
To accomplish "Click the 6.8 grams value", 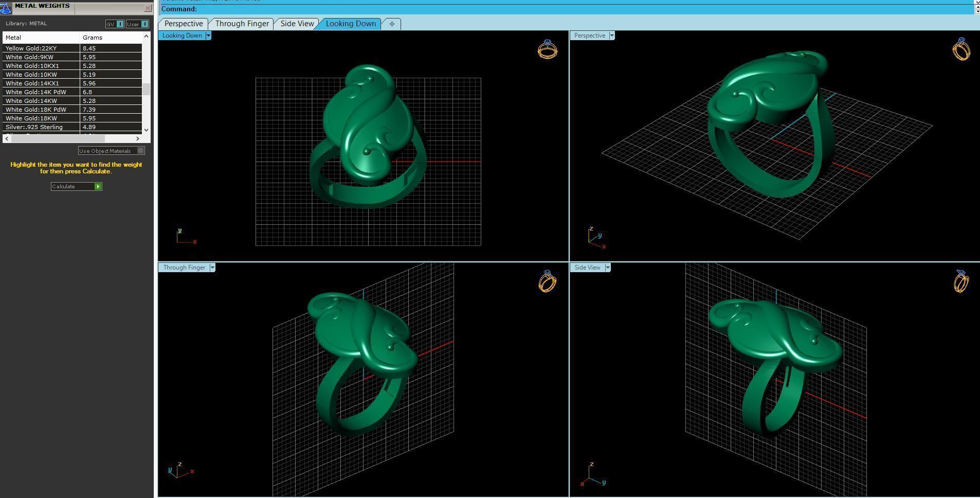I will point(87,92).
